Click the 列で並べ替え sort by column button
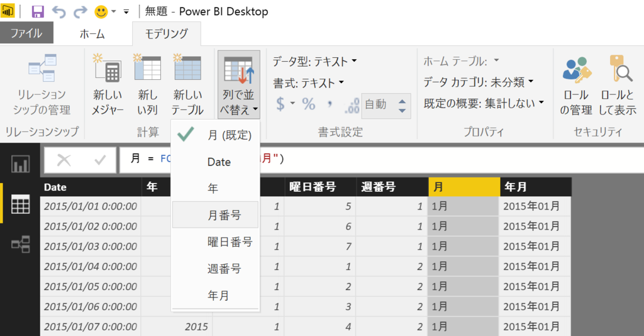Image resolution: width=644 pixels, height=336 pixels. click(238, 84)
